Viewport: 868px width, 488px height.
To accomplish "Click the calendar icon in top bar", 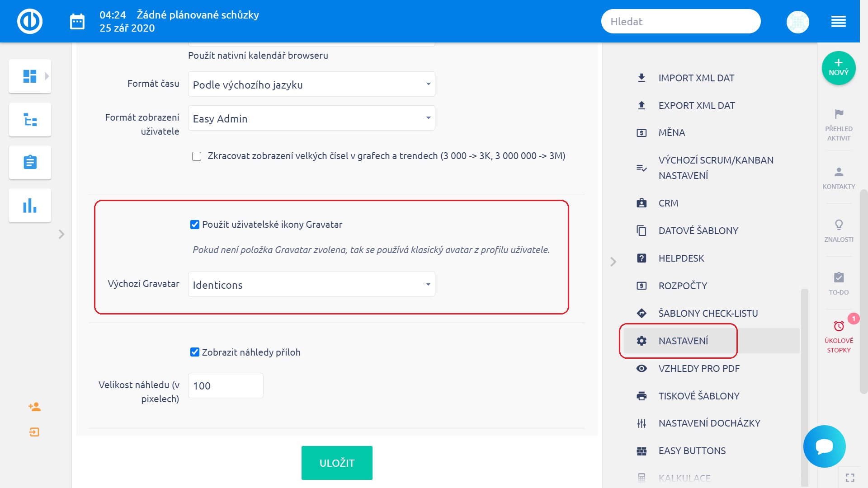I will click(x=77, y=22).
